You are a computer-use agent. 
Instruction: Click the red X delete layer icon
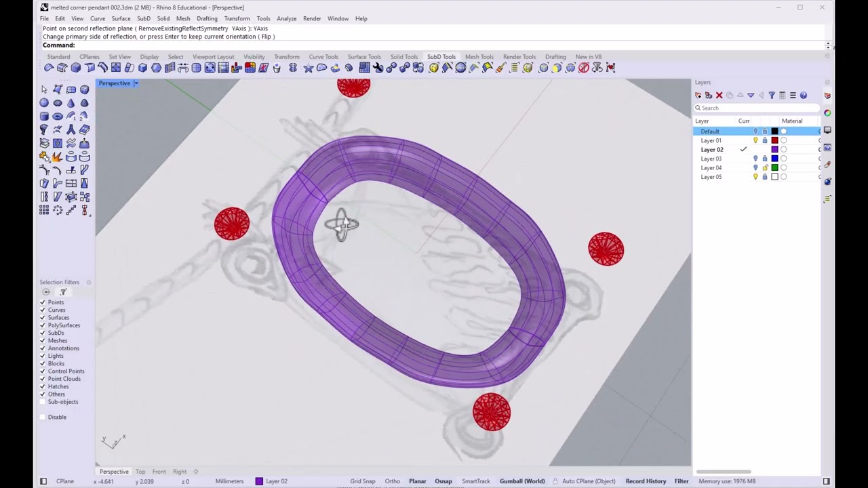719,95
